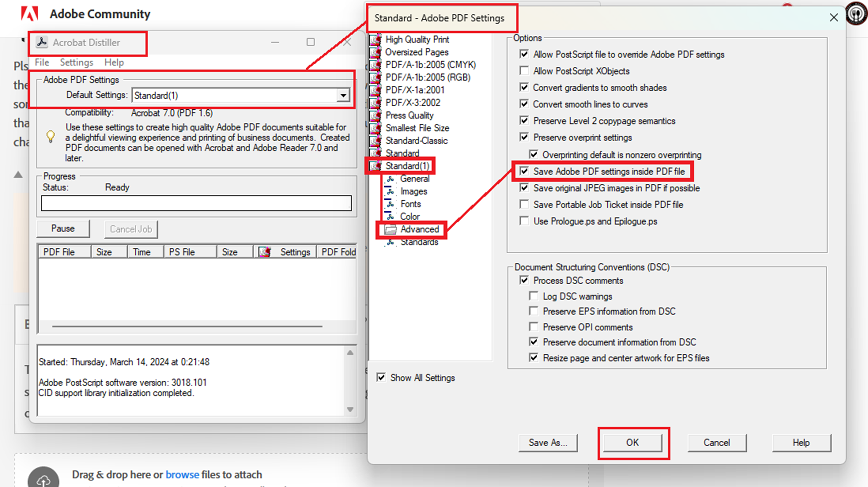The image size is (868, 487).
Task: Click the Advanced folder icon in tree
Action: point(391,229)
